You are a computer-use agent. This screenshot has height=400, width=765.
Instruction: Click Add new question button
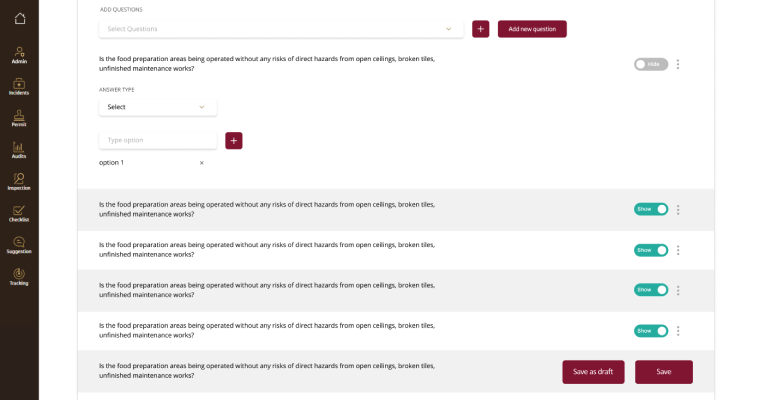532,29
